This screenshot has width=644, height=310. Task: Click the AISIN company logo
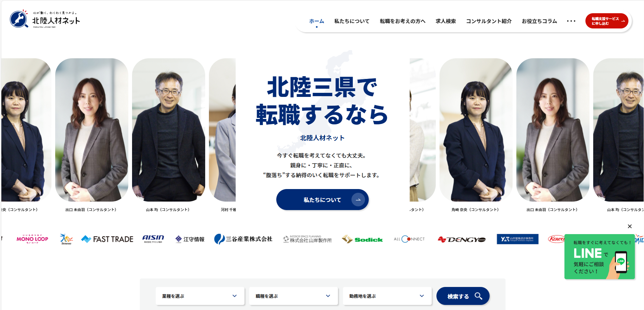click(153, 239)
